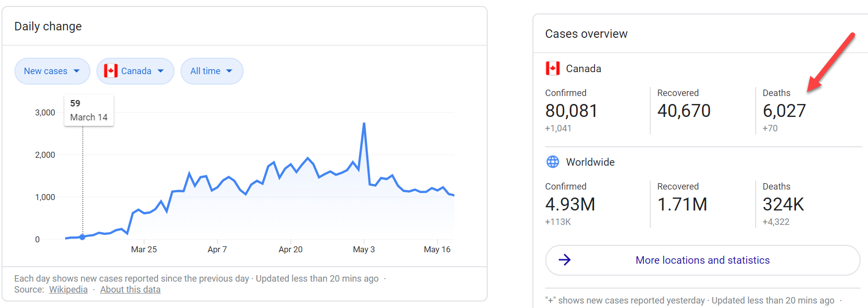Click Canada's recovered count 40,670
The image size is (868, 308).
tap(684, 111)
